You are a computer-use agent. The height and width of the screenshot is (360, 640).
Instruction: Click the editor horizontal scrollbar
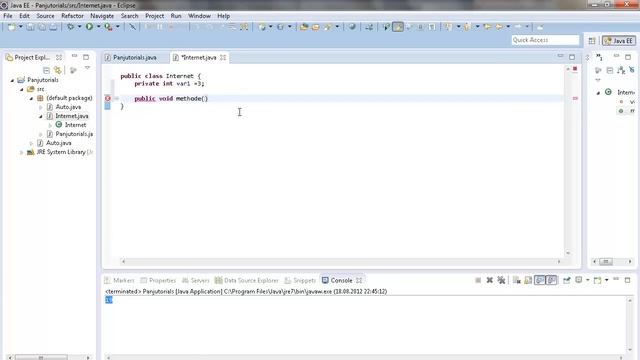click(341, 262)
